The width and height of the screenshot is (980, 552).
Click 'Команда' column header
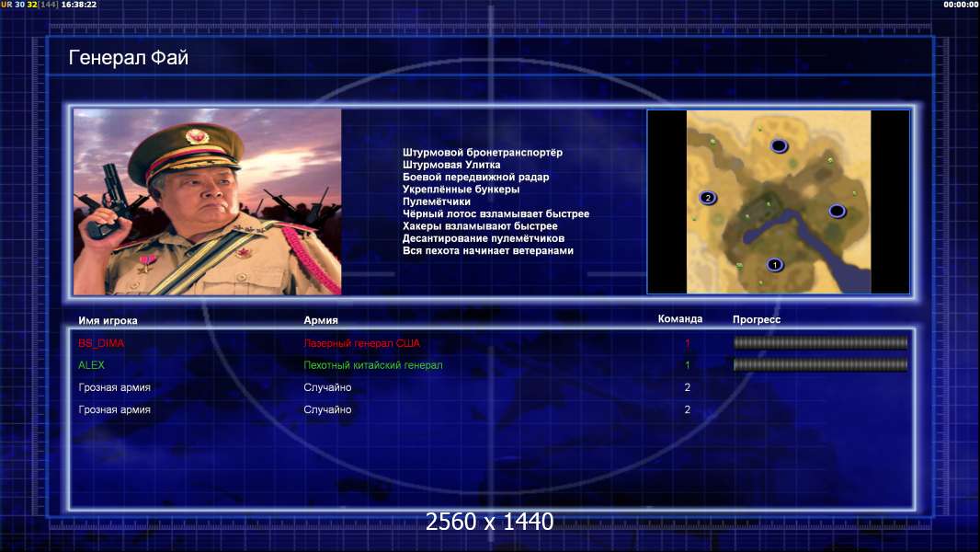680,319
